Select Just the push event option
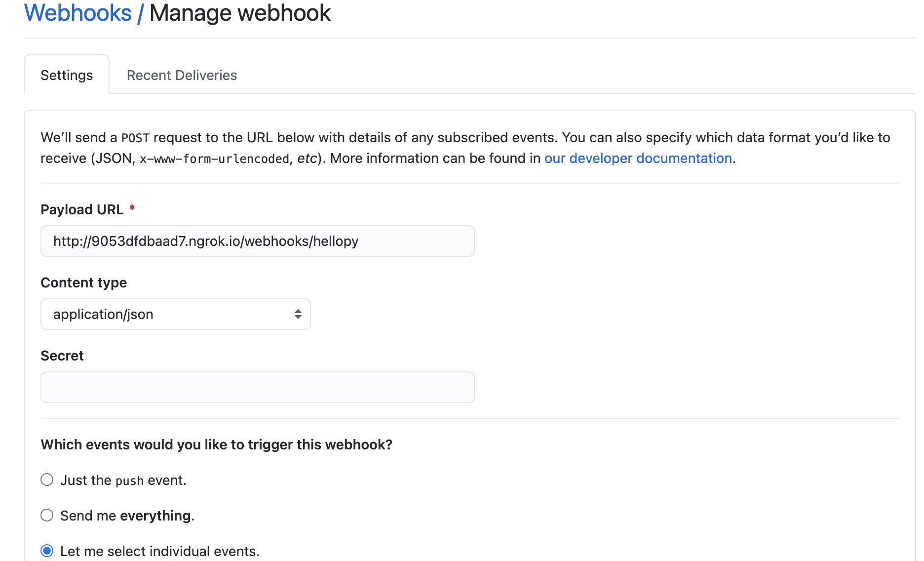The image size is (924, 561). pos(47,480)
